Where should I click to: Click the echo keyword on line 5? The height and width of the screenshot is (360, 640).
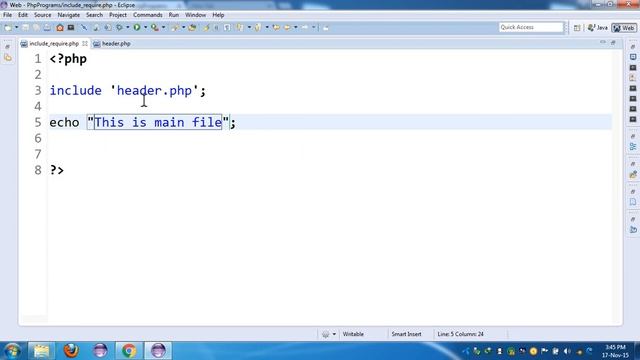pos(64,122)
